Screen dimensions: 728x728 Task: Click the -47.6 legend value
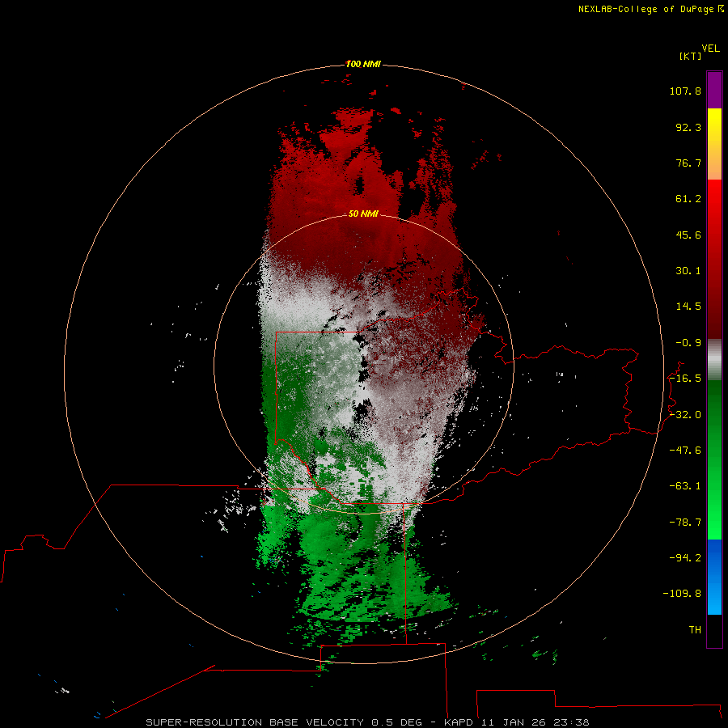pos(685,451)
